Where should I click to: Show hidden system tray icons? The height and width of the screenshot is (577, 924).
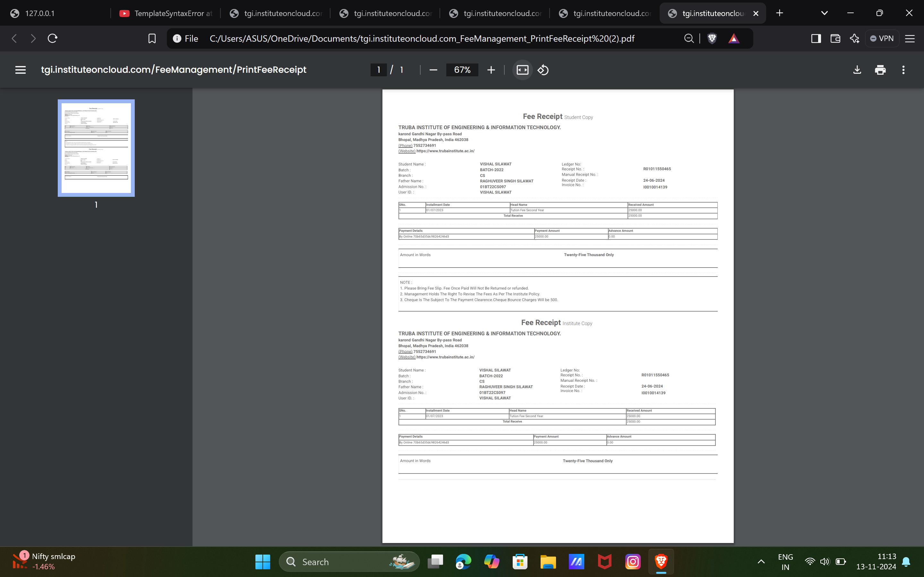coord(761,561)
